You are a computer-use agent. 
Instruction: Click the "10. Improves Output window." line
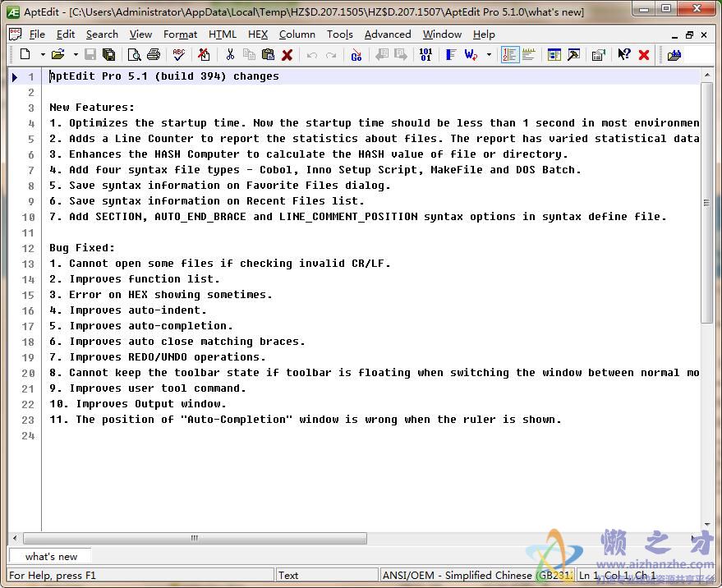[138, 404]
